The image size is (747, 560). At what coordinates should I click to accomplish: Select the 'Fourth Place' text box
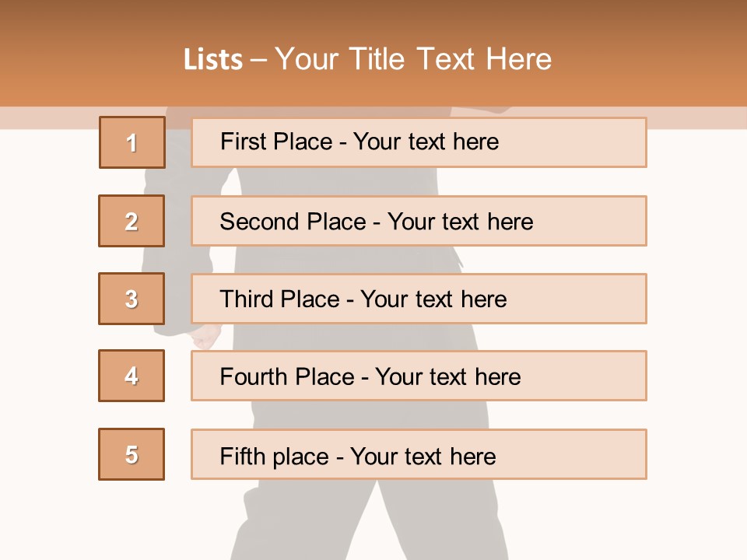click(419, 376)
